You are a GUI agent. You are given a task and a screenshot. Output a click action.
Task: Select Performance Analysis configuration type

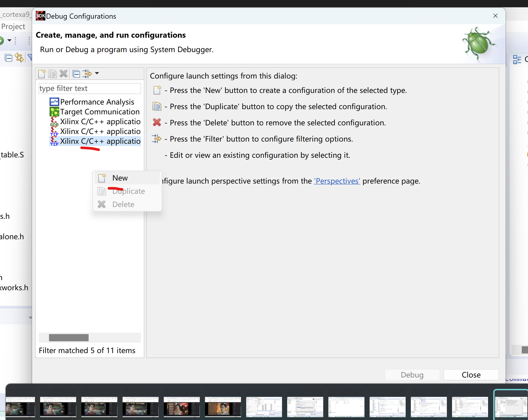point(92,102)
